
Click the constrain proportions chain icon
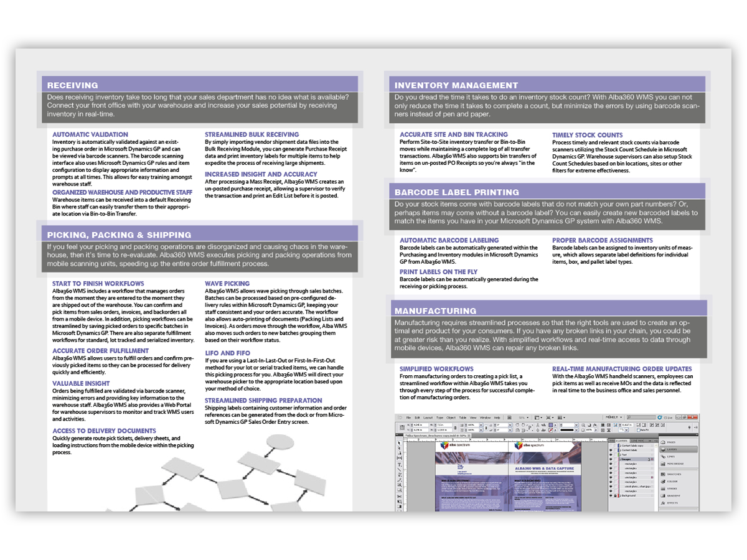[x=455, y=427]
